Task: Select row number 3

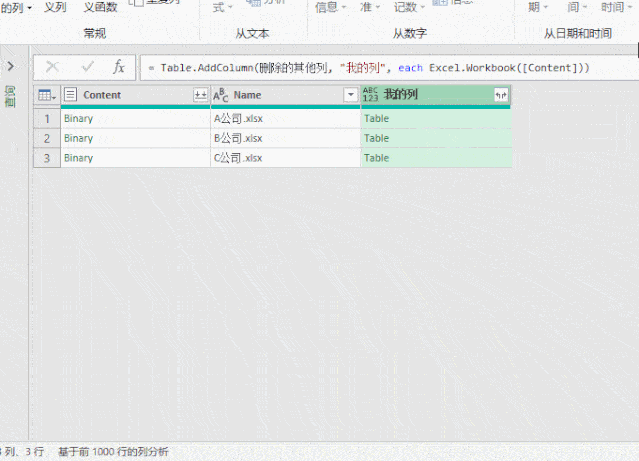Action: point(47,158)
